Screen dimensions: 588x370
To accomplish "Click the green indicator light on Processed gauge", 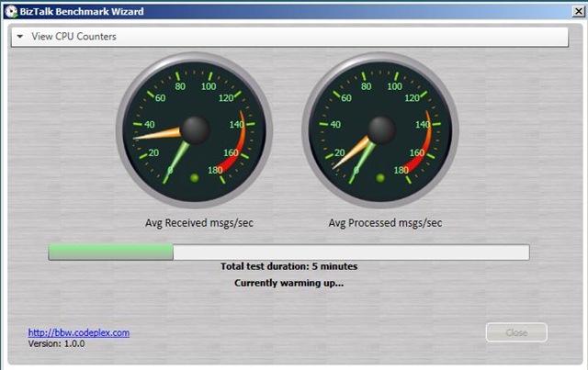I will 380,178.
